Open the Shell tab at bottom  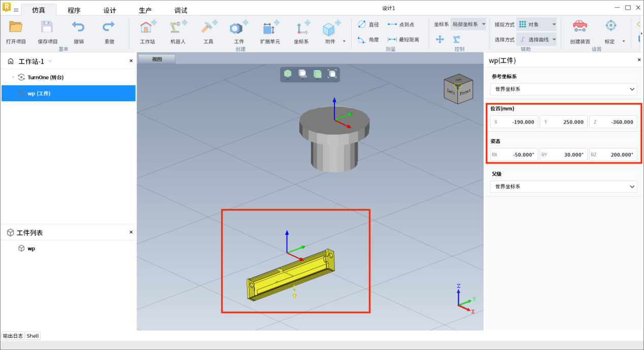33,336
